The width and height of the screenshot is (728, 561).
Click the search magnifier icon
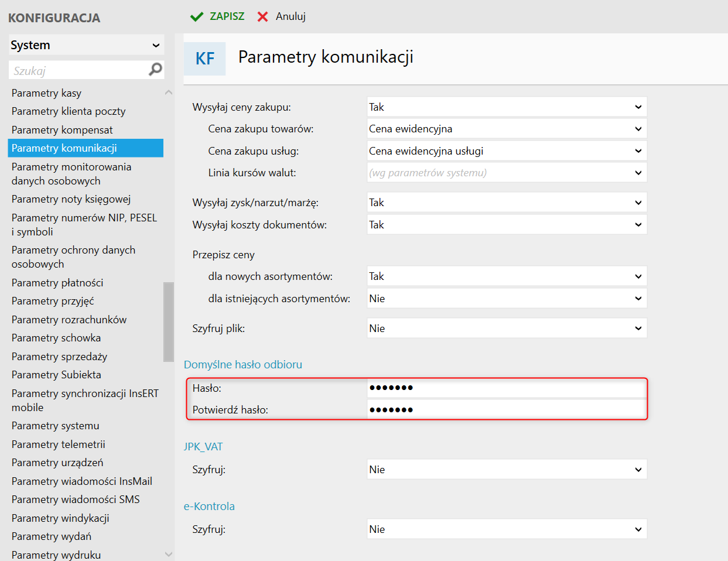click(x=155, y=70)
